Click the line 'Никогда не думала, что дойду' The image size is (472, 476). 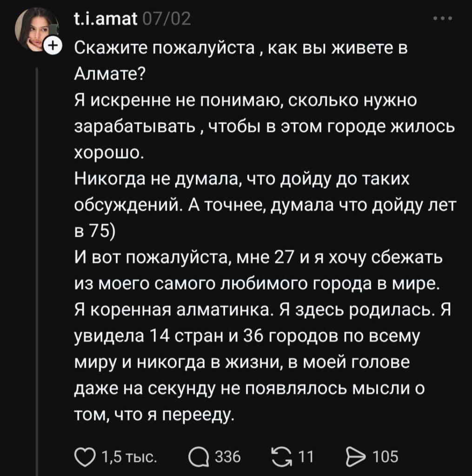[x=241, y=177]
